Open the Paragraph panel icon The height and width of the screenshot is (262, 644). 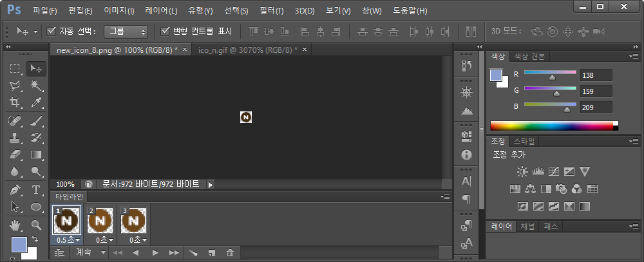click(466, 199)
